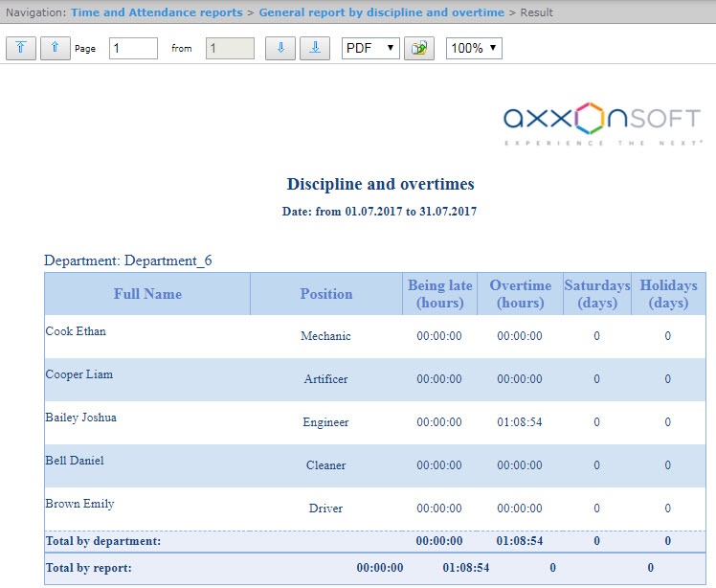Click the export report icon
The image size is (716, 588).
418,48
